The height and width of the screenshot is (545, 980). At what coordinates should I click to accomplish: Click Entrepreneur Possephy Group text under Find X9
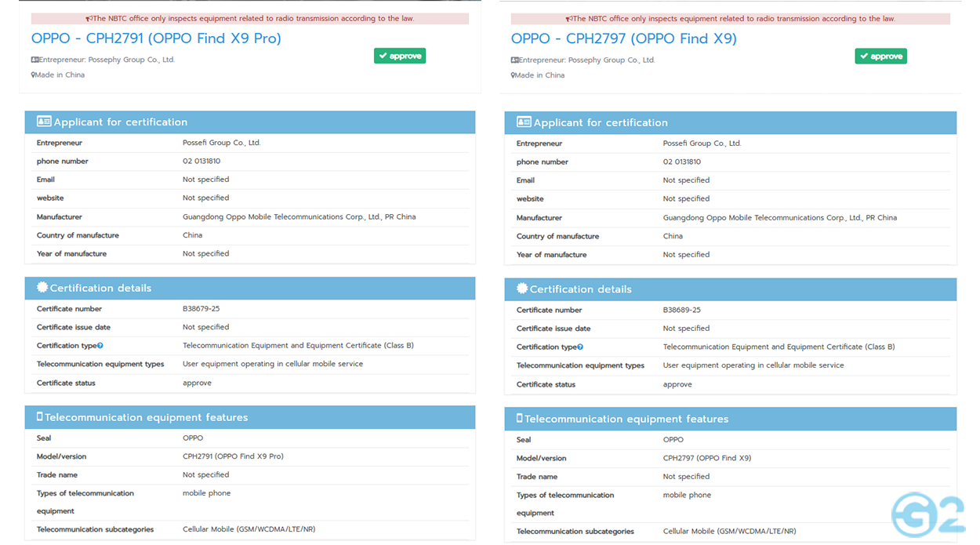click(586, 60)
